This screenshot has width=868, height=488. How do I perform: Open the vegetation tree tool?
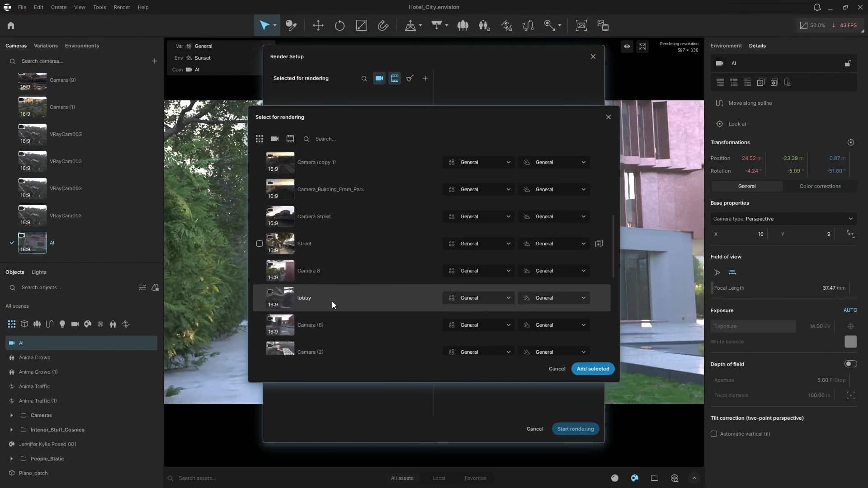tap(462, 26)
